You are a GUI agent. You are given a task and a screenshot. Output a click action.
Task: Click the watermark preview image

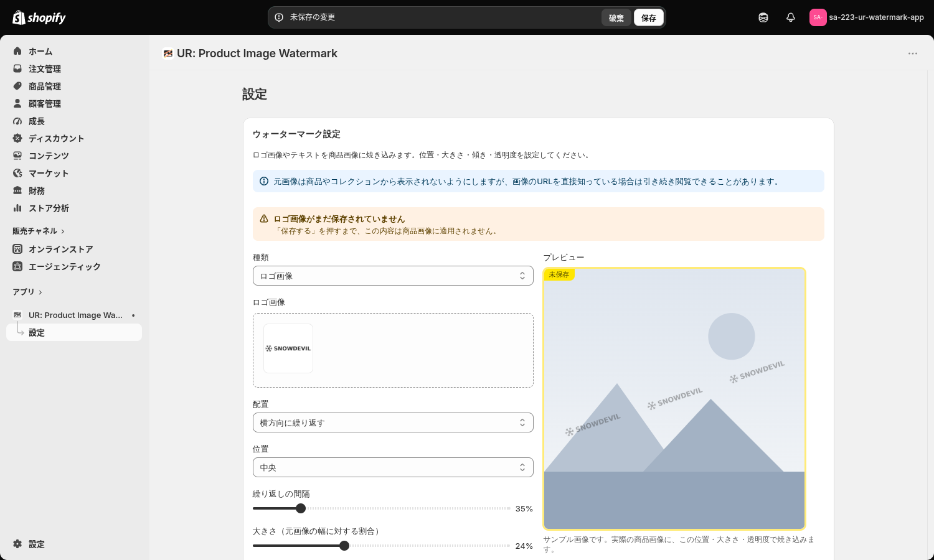(674, 399)
